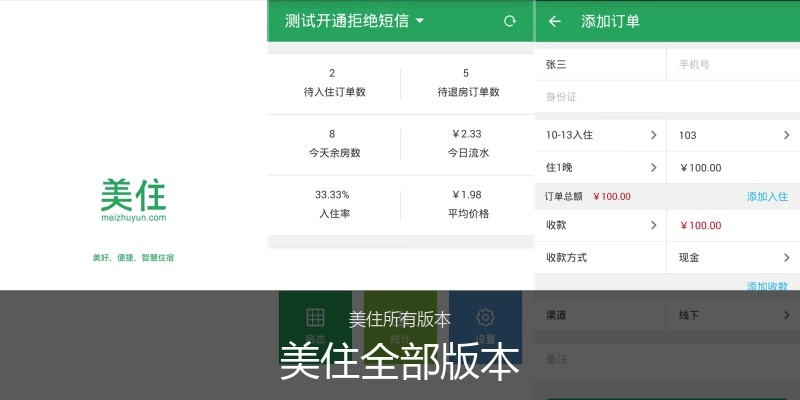Click the red ¥100.00 amount beside 收款
The height and width of the screenshot is (400, 800).
click(701, 226)
